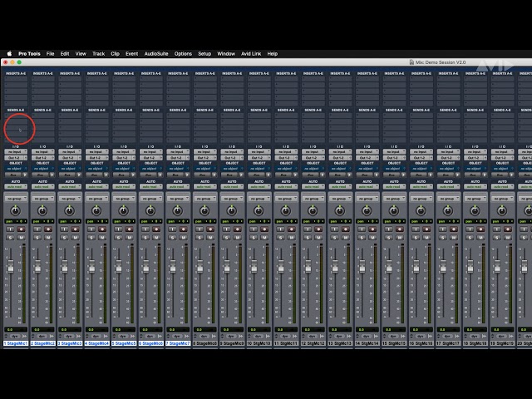Open 'no object' selector on StageMic2
532x399 pixels.
coord(42,169)
